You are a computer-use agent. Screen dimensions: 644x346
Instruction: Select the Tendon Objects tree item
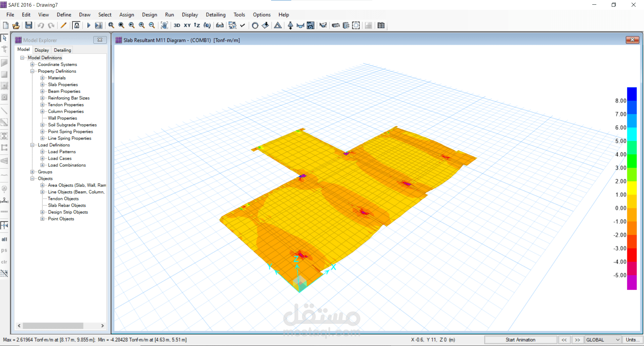pyautogui.click(x=63, y=199)
